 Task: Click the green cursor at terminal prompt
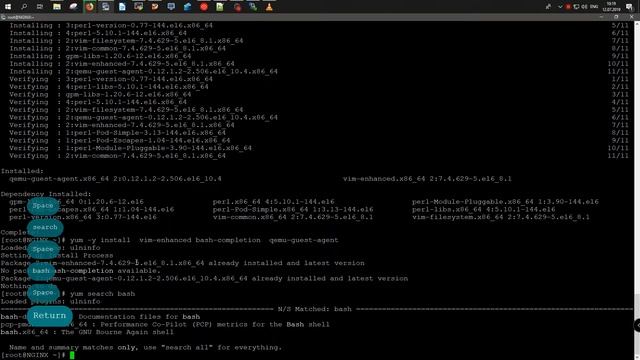pyautogui.click(x=72, y=355)
